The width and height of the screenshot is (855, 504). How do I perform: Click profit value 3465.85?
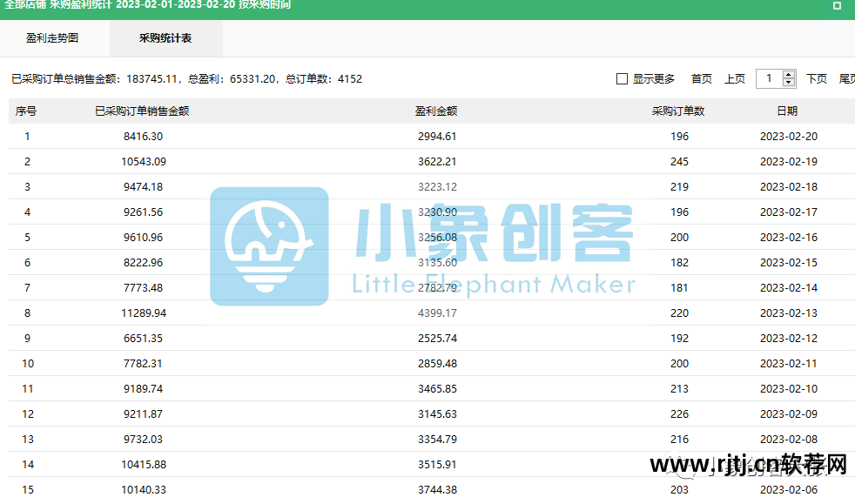[x=437, y=389]
